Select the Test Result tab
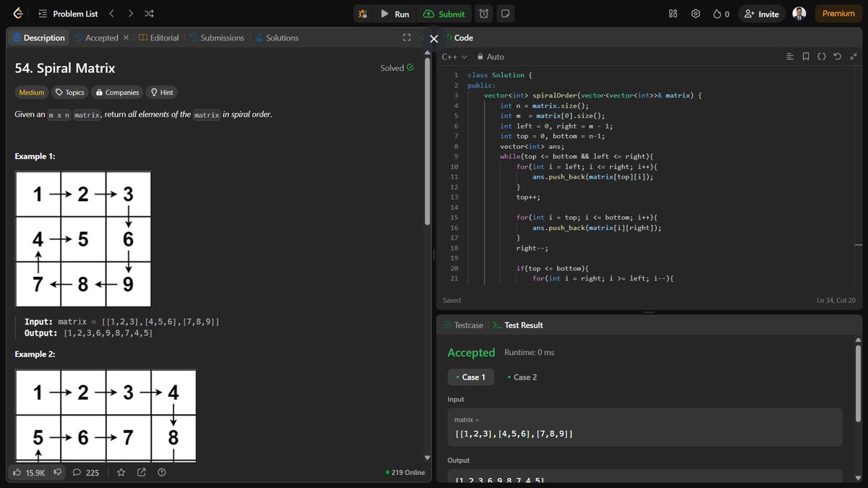Image resolution: width=868 pixels, height=488 pixels. (x=517, y=325)
